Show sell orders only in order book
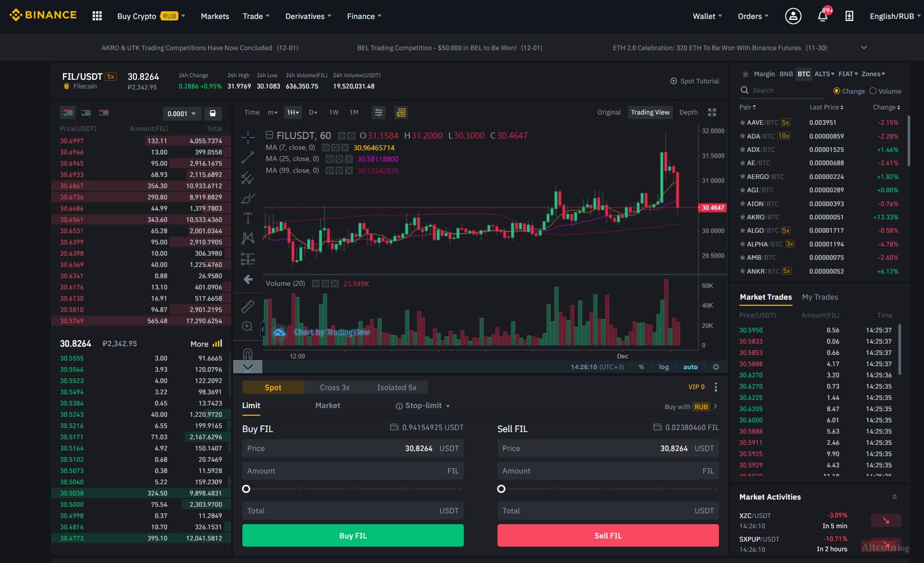 (104, 112)
